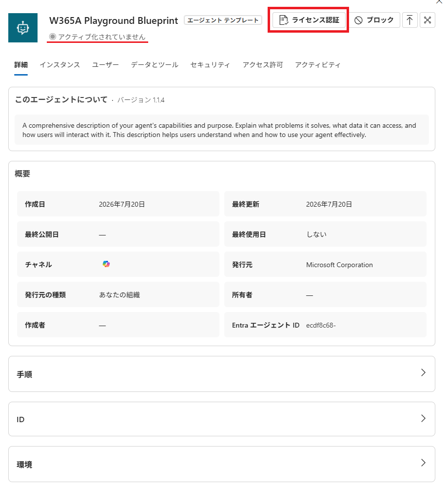Click the アクティブ化されていません status

tap(97, 37)
